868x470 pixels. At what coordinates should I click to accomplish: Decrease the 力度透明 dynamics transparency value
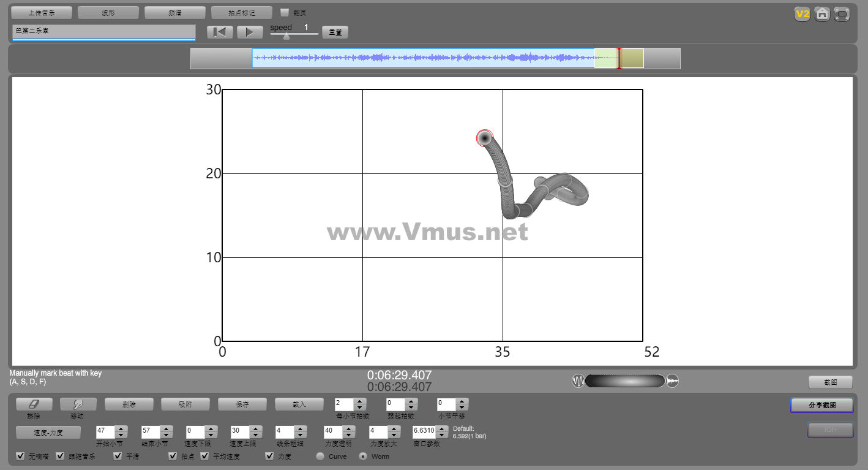[x=349, y=435]
